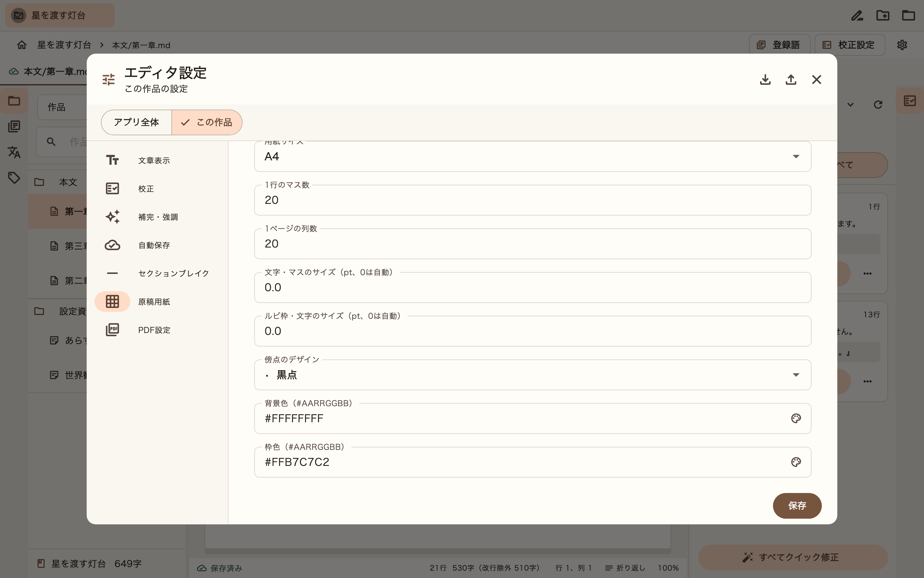
Task: Click the 文章表示 text-size icon
Action: tap(112, 160)
